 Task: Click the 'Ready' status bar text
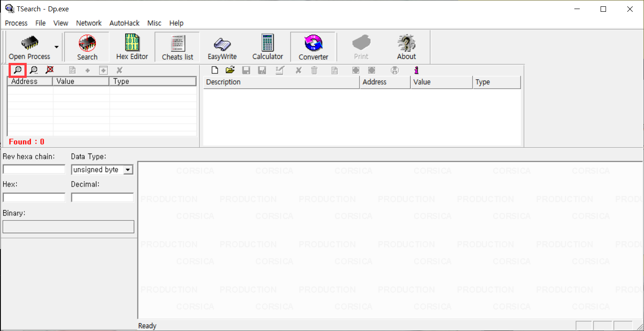pos(147,326)
